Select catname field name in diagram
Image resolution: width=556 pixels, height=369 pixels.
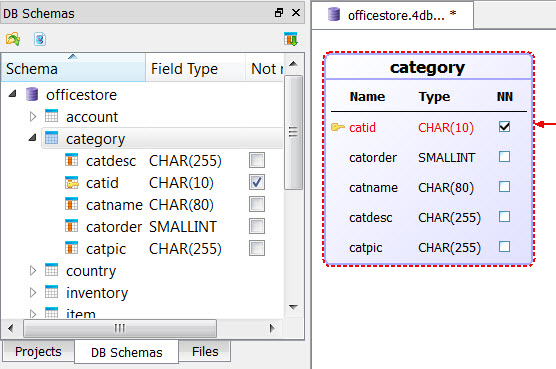click(373, 188)
